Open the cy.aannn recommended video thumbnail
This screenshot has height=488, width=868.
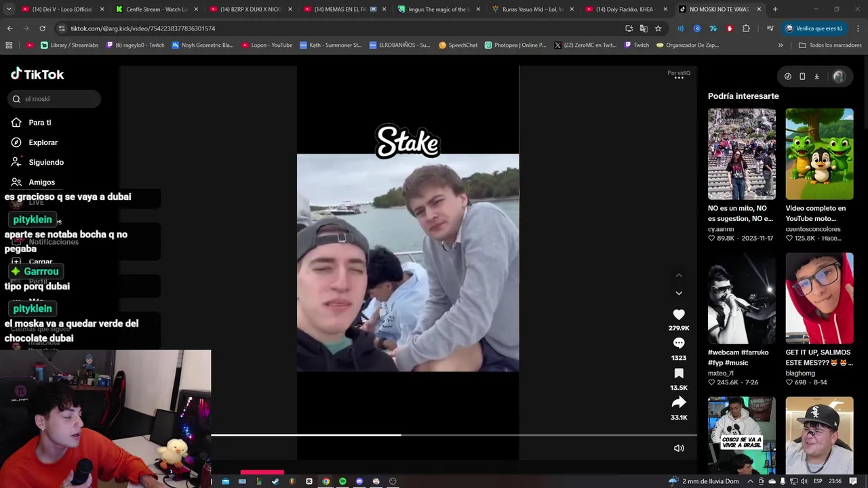[742, 154]
